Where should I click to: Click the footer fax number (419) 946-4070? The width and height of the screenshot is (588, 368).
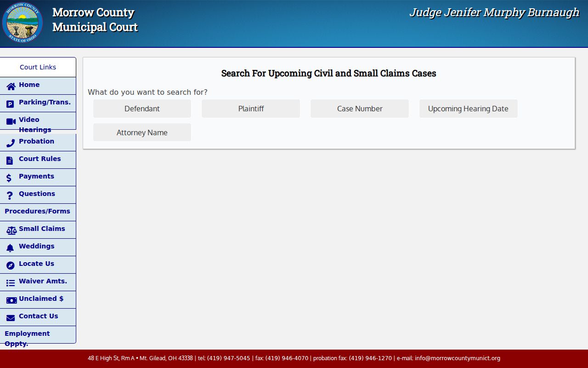[x=287, y=358]
